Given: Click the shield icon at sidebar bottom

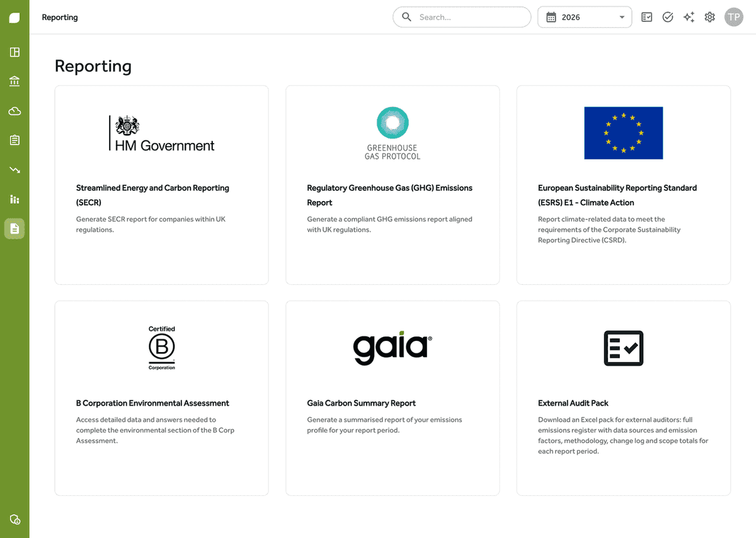Looking at the screenshot, I should [x=14, y=520].
